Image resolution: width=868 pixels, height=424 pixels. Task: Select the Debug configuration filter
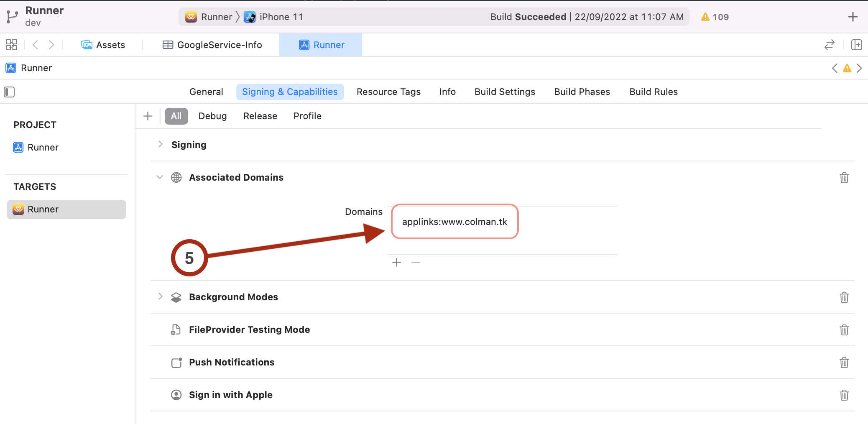212,116
